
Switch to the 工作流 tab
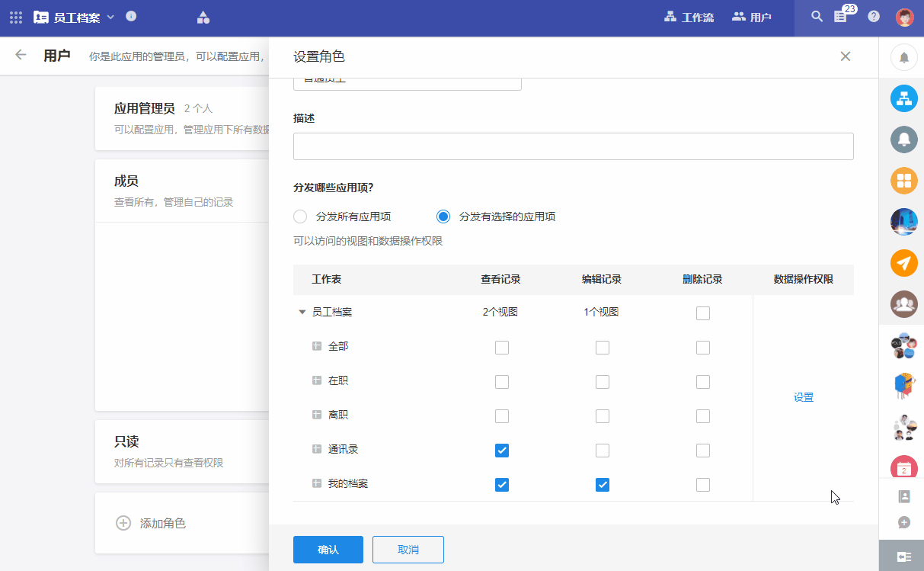(689, 17)
